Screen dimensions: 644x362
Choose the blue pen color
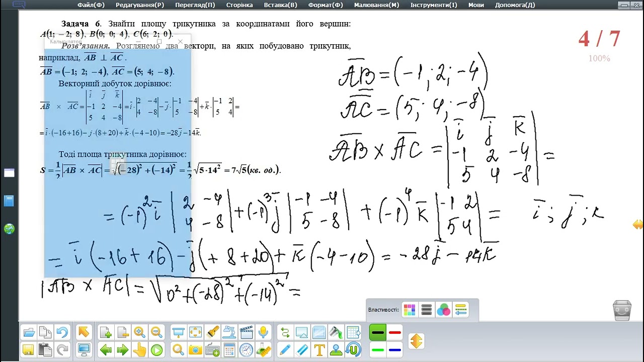[395, 349]
